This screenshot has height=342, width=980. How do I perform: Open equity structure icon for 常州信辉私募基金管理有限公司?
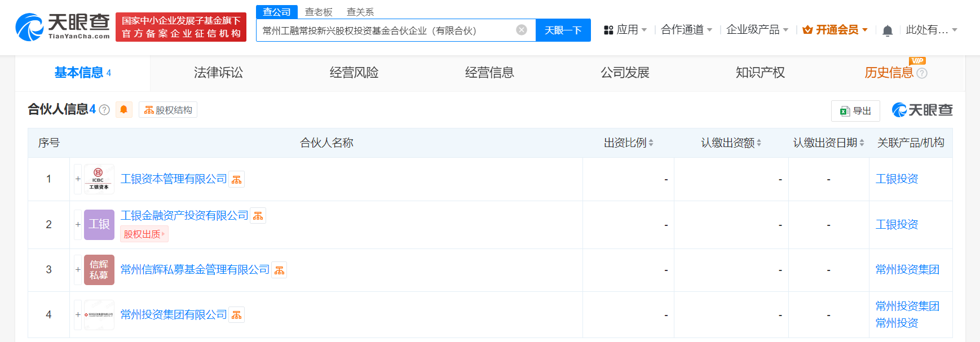(280, 270)
